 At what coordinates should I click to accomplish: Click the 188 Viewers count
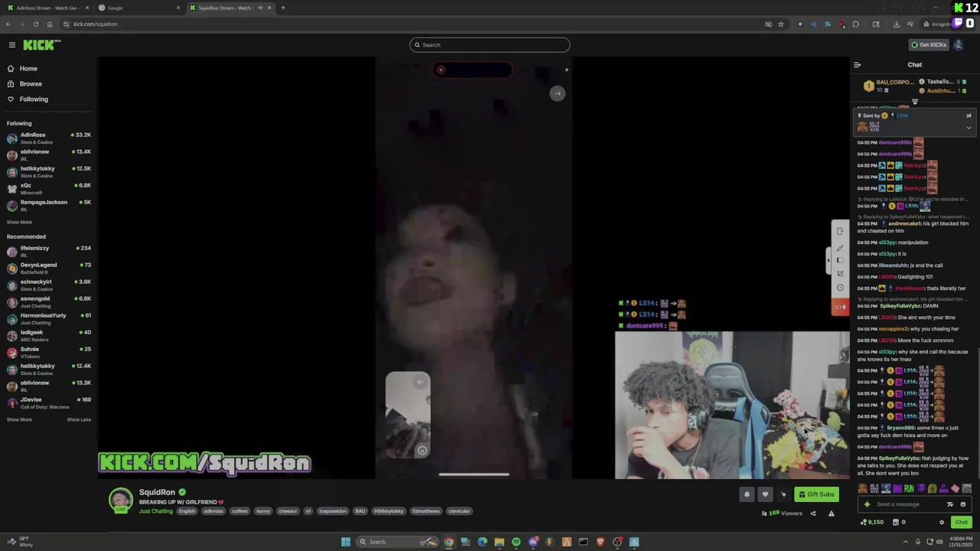click(782, 514)
